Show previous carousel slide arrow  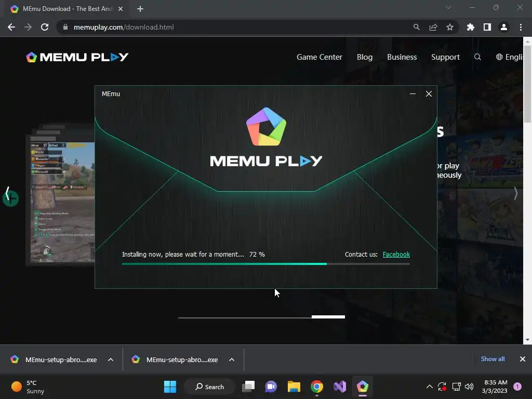pyautogui.click(x=7, y=194)
